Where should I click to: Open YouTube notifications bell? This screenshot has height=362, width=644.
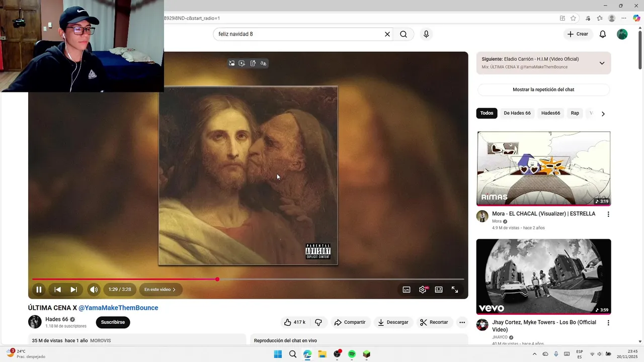[x=603, y=34]
